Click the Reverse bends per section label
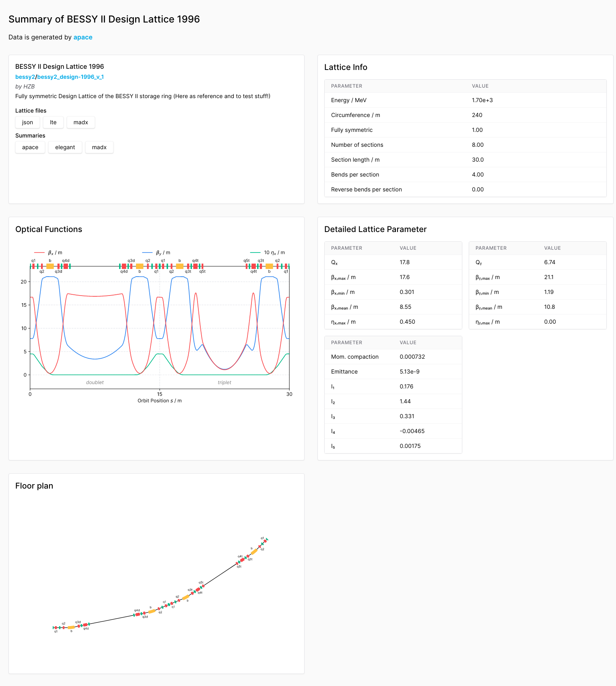The height and width of the screenshot is (686, 616). [367, 189]
